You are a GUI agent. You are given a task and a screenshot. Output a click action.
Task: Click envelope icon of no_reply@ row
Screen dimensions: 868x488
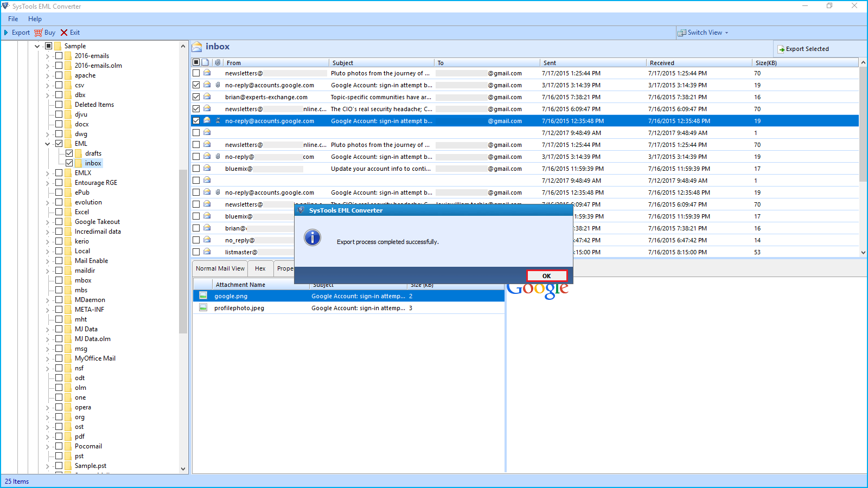point(207,240)
